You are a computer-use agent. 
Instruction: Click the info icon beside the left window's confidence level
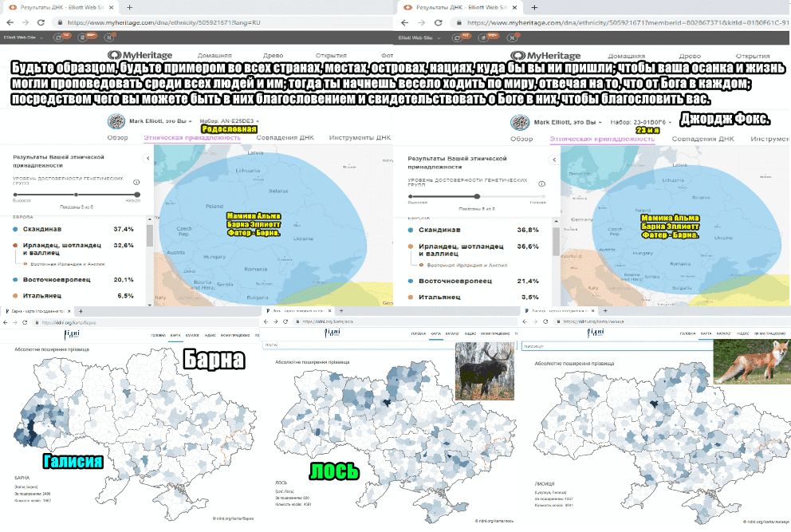tap(136, 182)
